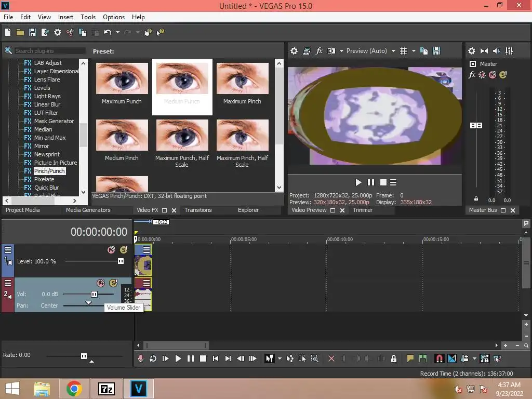Mute audio track 2
The height and width of the screenshot is (399, 532).
101,283
